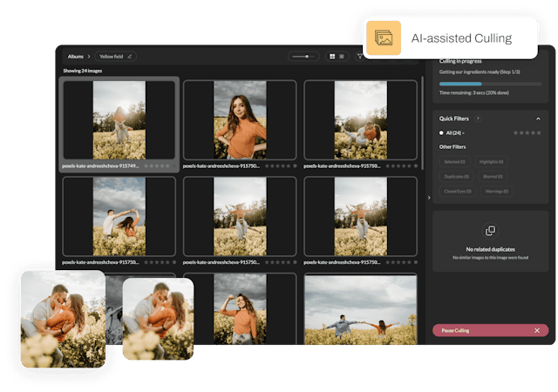Adjust the thumbnail size slider
558x392 pixels.
pos(303,57)
